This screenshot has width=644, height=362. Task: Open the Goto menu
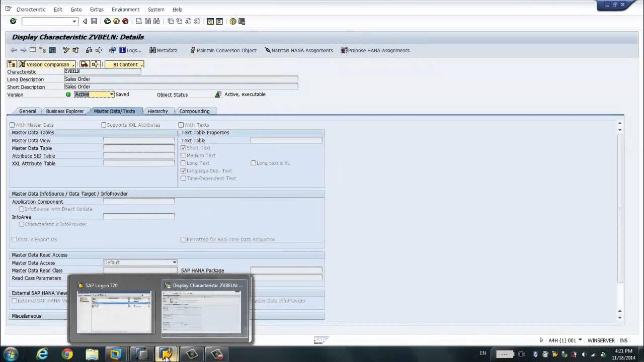76,10
